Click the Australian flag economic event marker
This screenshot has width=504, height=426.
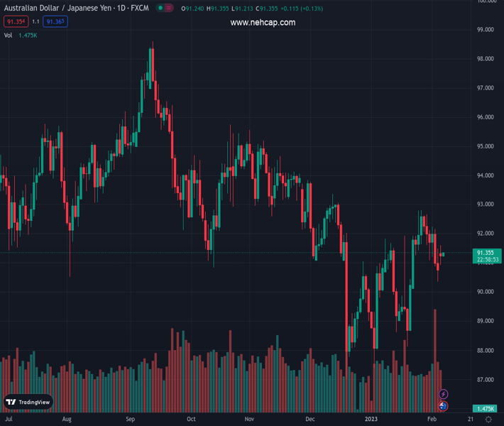[x=444, y=406]
